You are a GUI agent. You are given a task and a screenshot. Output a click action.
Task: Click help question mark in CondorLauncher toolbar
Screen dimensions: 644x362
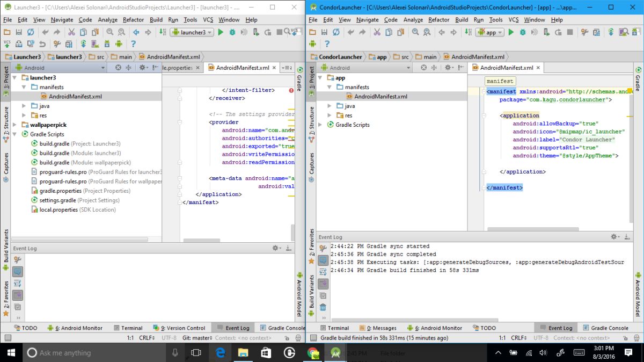[327, 44]
